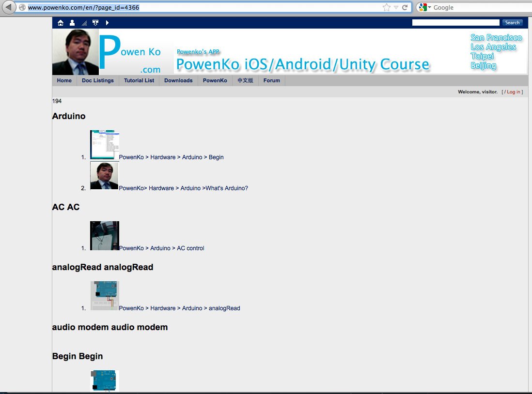Image resolution: width=532 pixels, height=394 pixels.
Task: Open the Downloads menu
Action: [x=178, y=80]
